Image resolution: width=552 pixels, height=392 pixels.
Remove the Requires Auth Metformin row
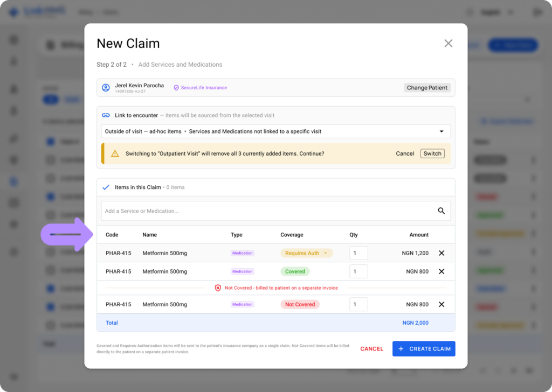[x=441, y=253]
